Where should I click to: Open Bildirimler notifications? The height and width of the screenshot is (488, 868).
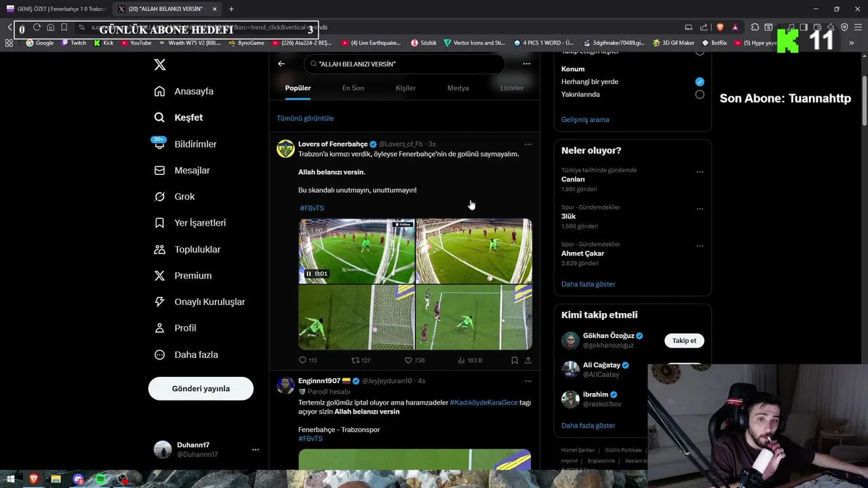pyautogui.click(x=185, y=144)
